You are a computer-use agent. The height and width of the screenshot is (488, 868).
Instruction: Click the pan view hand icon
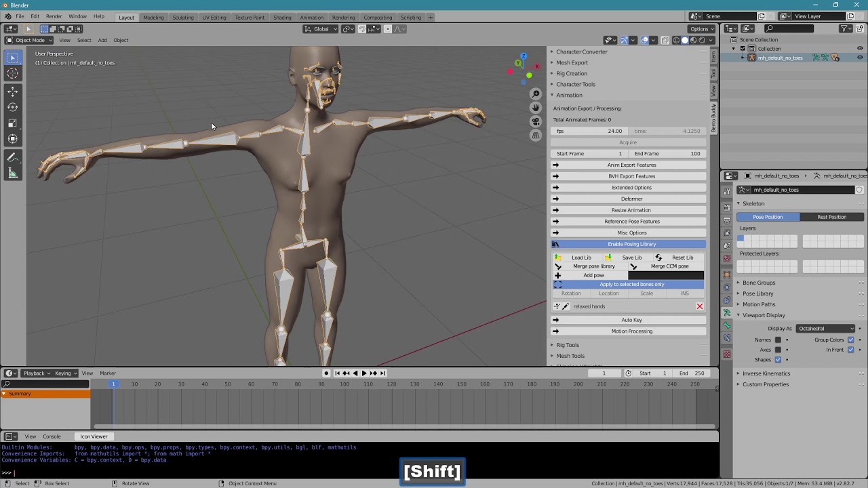point(536,108)
